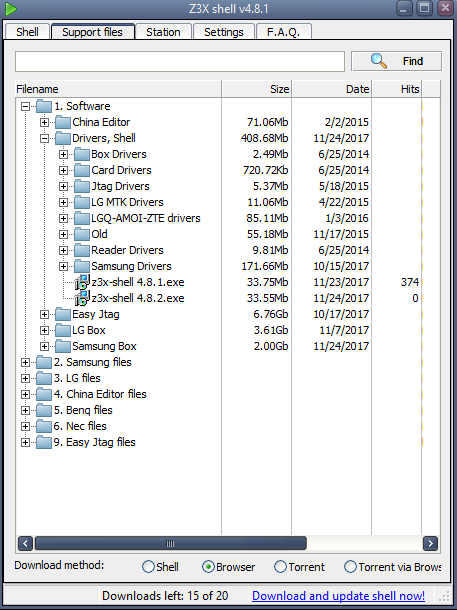
Task: Click the Old folder icon
Action: tap(81, 234)
